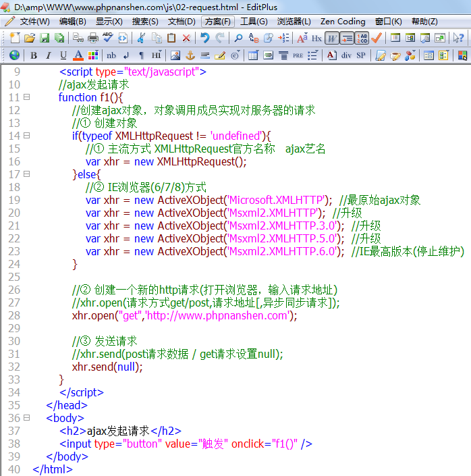The width and height of the screenshot is (471, 476).
Task: Toggle underline formatting
Action: [x=63, y=55]
